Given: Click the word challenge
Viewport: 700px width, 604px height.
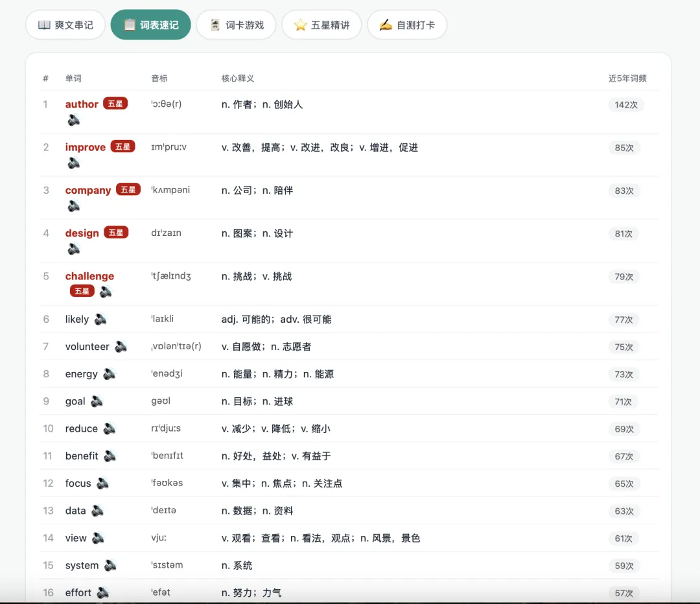Looking at the screenshot, I should tap(89, 276).
